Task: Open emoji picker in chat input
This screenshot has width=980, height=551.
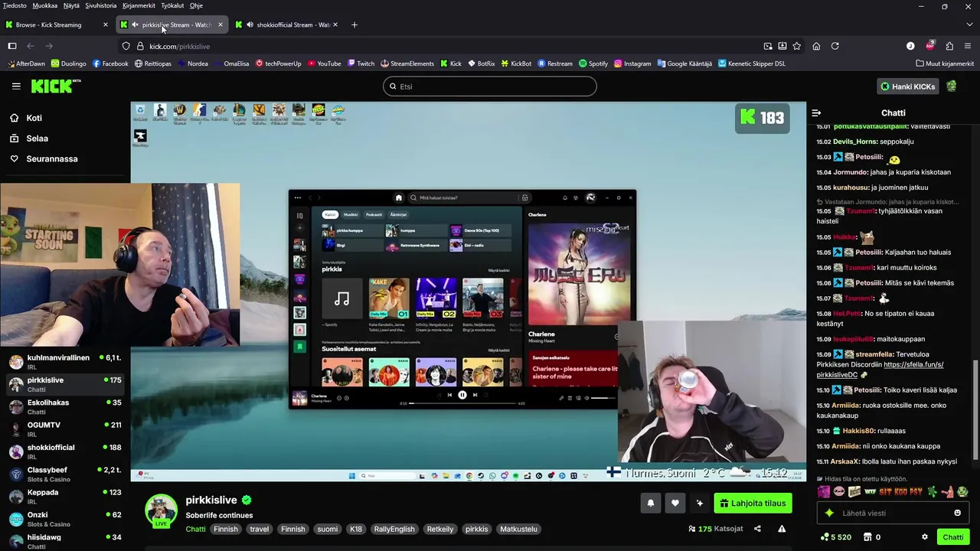Action: click(x=957, y=513)
